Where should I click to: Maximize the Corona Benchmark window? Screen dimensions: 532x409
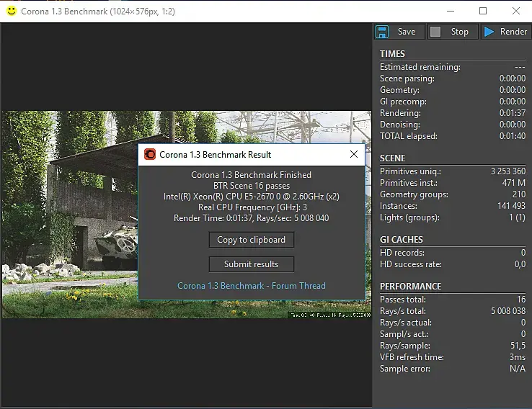click(x=483, y=12)
